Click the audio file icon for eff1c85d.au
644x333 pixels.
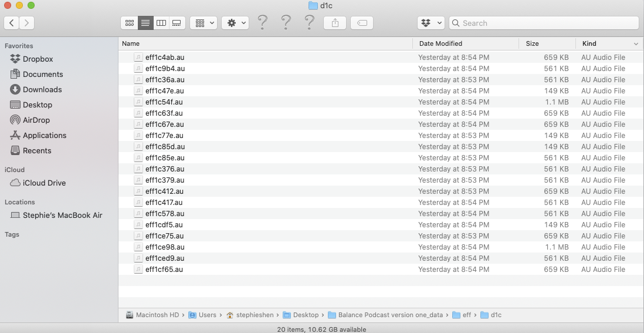(138, 146)
